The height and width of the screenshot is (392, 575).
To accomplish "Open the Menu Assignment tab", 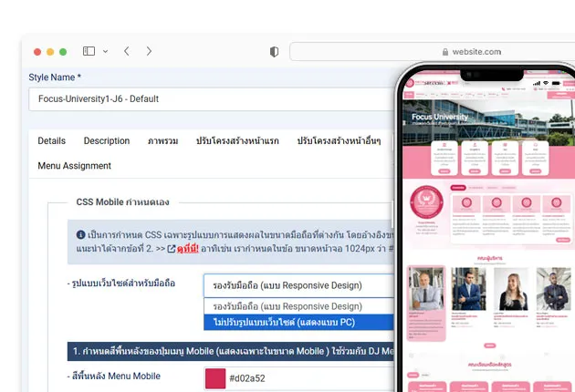I will pos(75,166).
